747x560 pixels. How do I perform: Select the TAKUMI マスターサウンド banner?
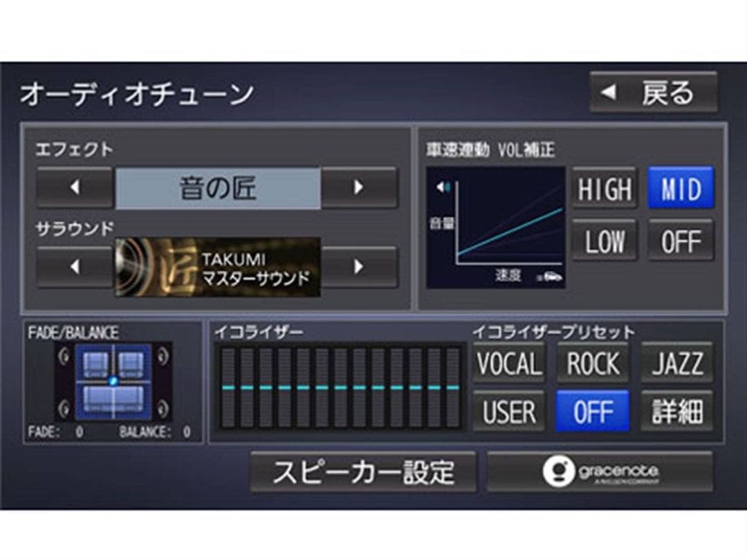coord(217,268)
